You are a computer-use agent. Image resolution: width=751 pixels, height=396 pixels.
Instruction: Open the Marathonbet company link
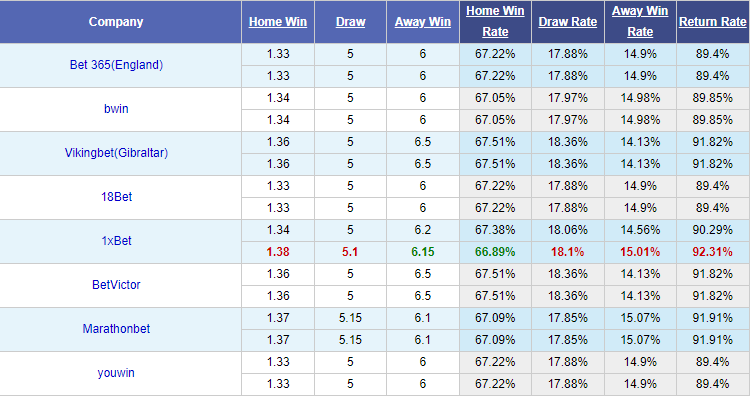pos(116,329)
